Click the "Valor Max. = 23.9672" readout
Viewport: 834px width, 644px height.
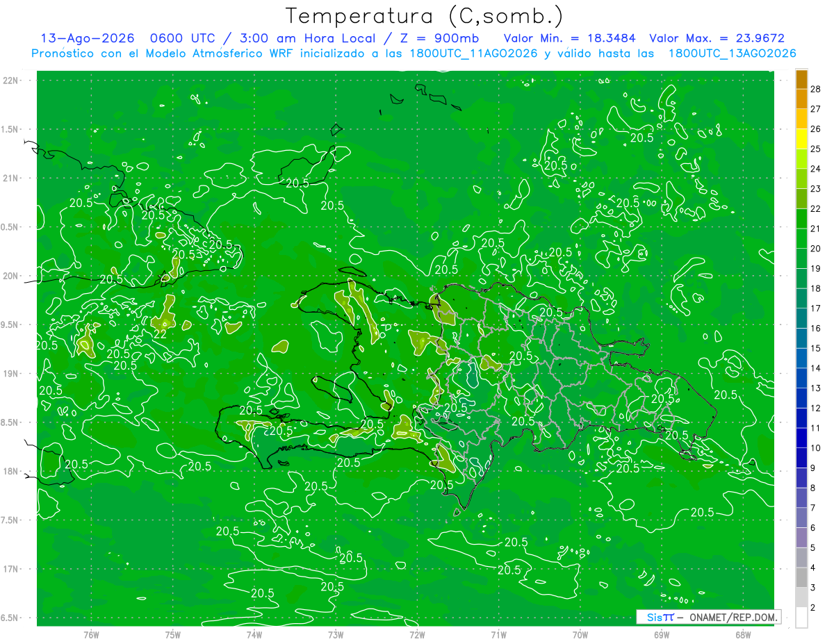(717, 39)
